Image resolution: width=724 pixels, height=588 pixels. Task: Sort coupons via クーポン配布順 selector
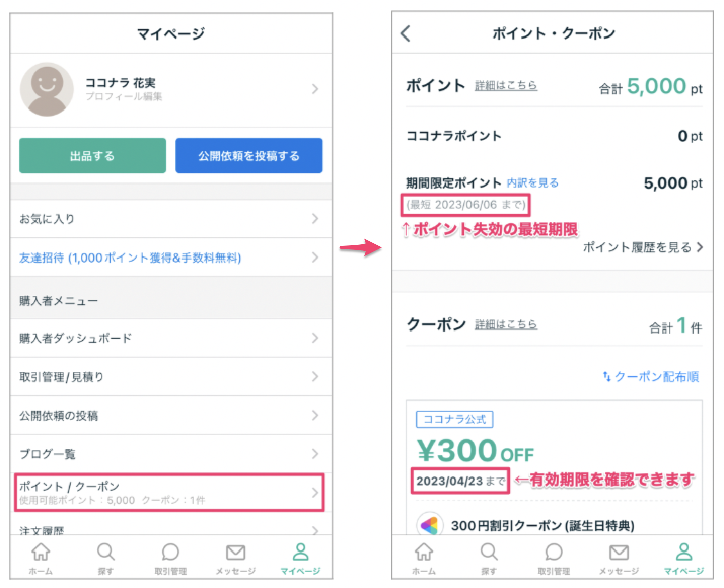[651, 377]
